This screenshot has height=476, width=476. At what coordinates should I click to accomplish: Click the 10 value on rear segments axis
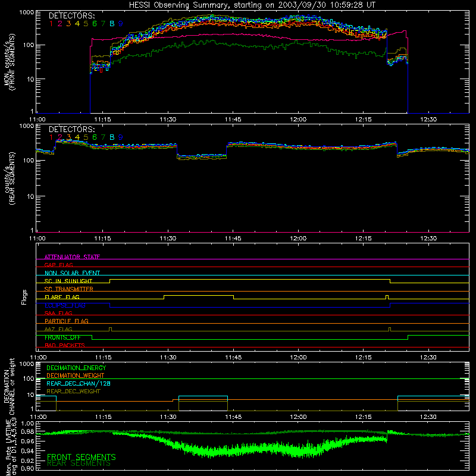[30, 196]
